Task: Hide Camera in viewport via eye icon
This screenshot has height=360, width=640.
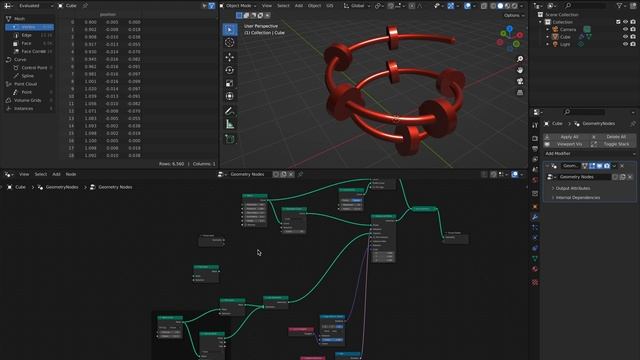Action: pyautogui.click(x=625, y=29)
